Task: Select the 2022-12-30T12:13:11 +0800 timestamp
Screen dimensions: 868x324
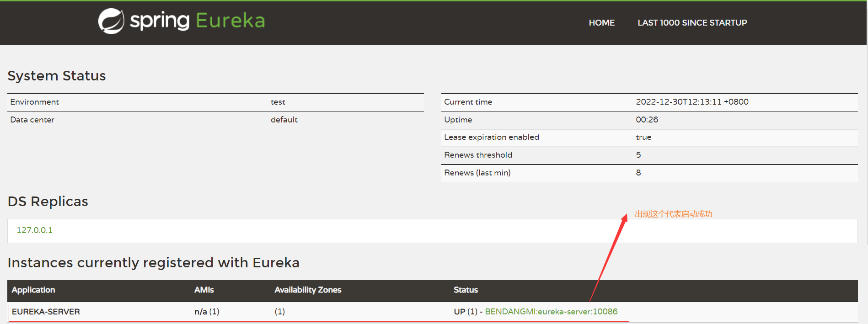Action: click(692, 102)
